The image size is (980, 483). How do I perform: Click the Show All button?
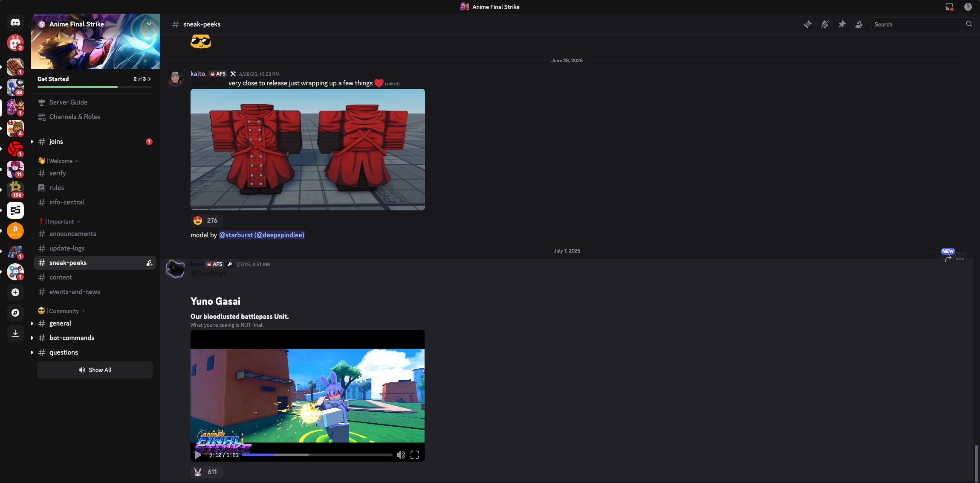(95, 370)
